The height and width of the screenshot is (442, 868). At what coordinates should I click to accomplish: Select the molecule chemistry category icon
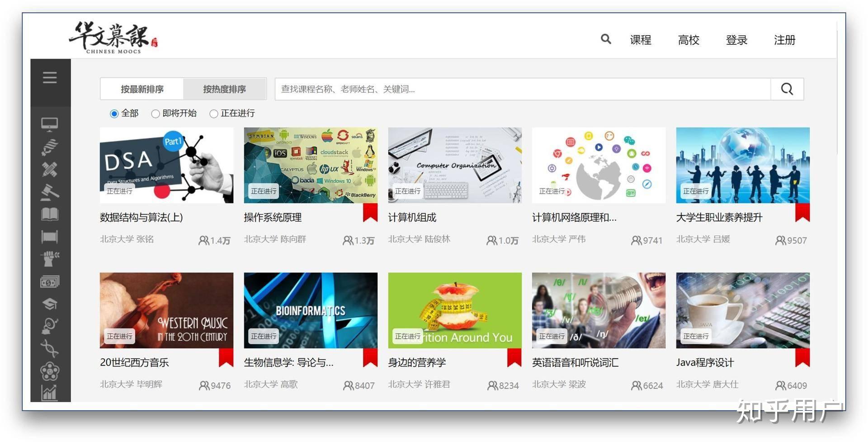(50, 371)
